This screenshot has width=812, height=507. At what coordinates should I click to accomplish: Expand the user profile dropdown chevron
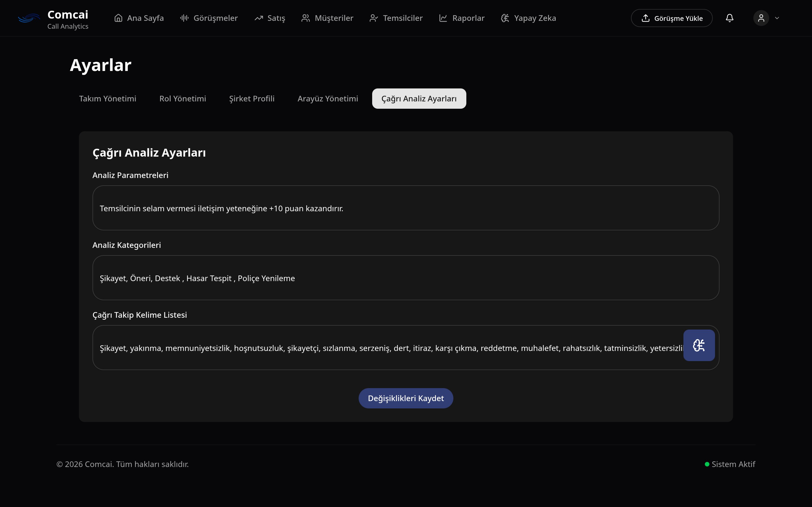[777, 18]
